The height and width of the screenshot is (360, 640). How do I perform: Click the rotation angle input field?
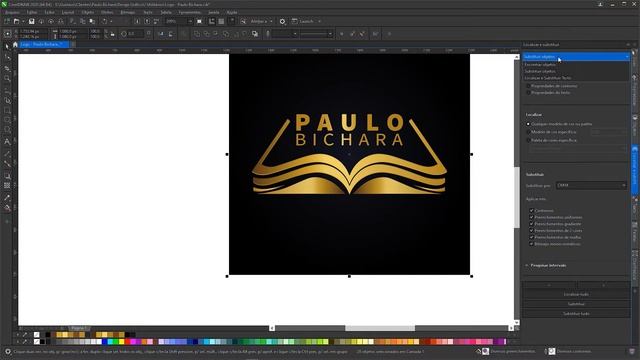[x=136, y=34]
